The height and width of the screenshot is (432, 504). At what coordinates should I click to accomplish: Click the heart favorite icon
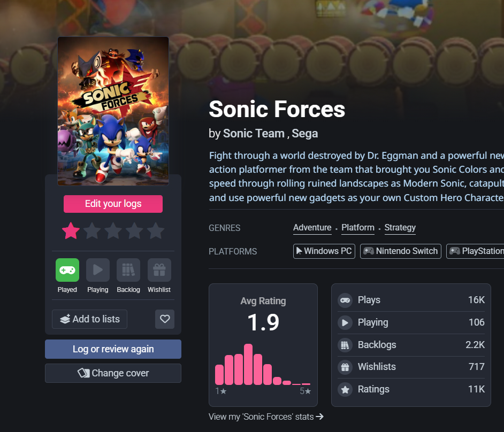pos(165,319)
